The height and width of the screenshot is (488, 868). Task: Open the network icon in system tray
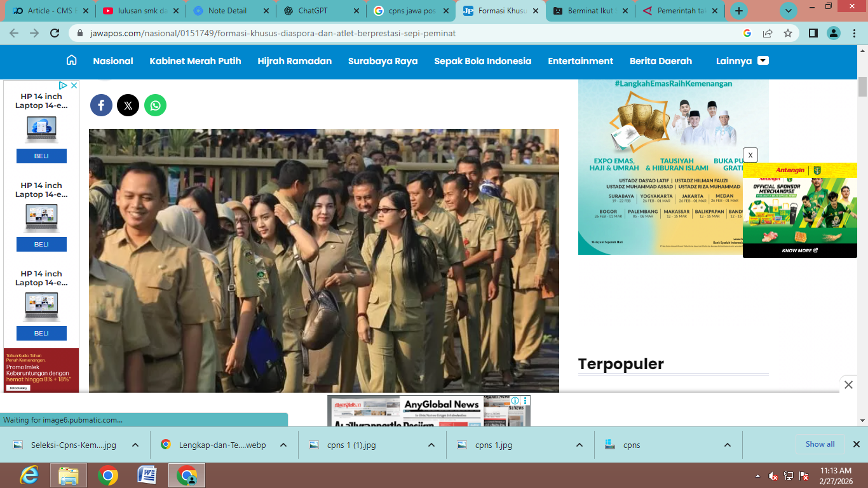pyautogui.click(x=789, y=476)
